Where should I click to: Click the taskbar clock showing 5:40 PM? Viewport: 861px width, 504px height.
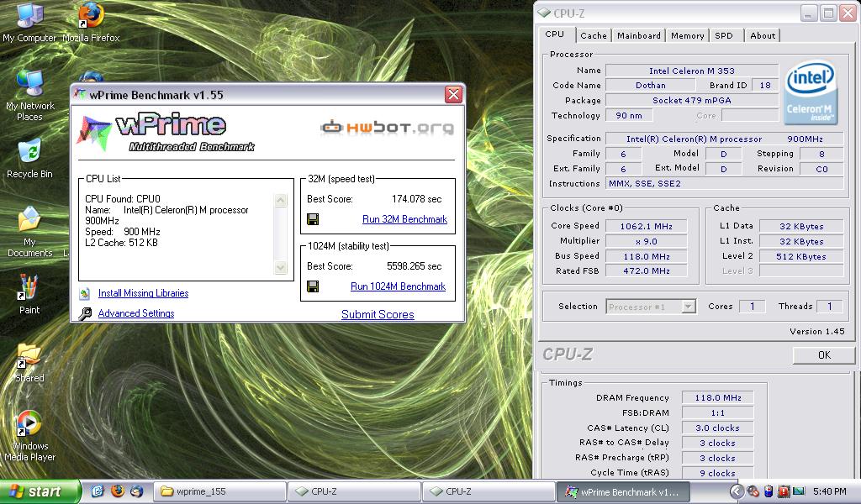(830, 491)
